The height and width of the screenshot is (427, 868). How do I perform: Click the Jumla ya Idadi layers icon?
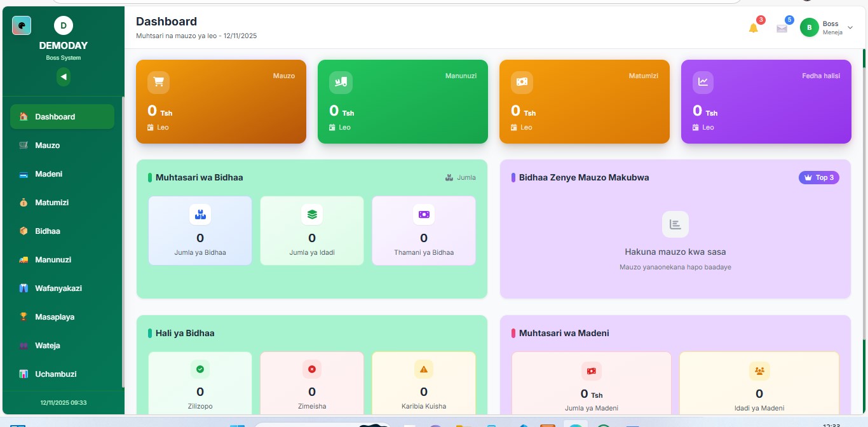(x=312, y=215)
